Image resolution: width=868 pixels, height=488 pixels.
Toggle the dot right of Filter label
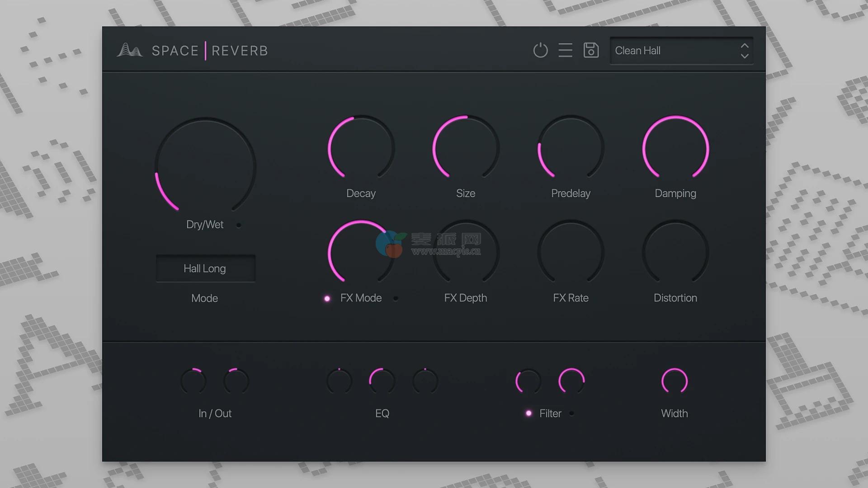coord(572,413)
